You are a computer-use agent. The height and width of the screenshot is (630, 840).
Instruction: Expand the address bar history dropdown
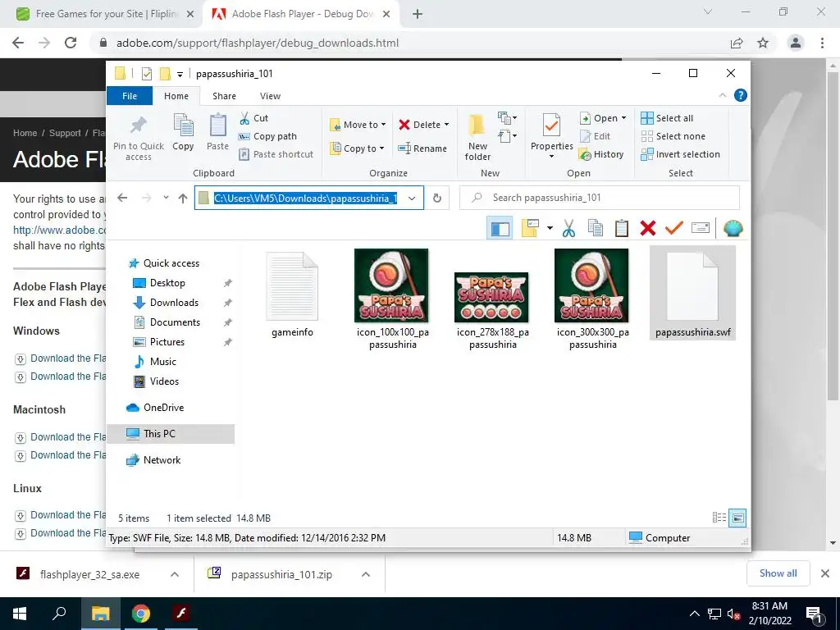[x=412, y=198]
